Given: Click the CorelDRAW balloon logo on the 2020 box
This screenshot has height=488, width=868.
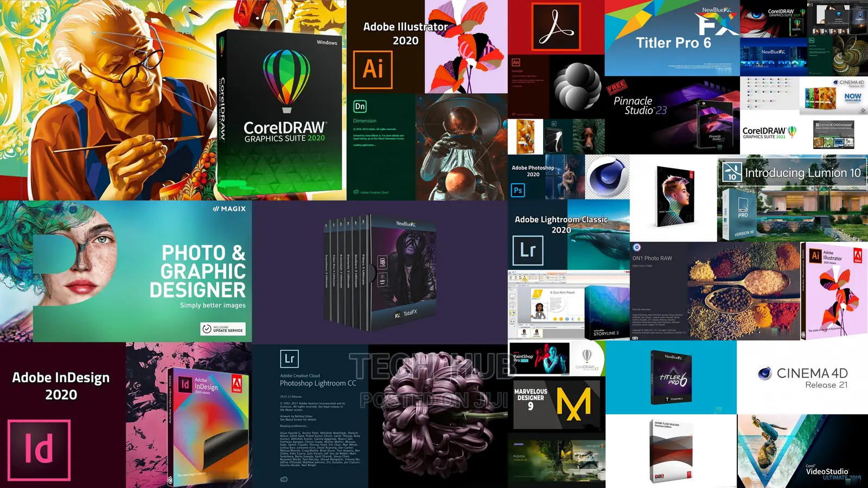Looking at the screenshot, I should (286, 80).
